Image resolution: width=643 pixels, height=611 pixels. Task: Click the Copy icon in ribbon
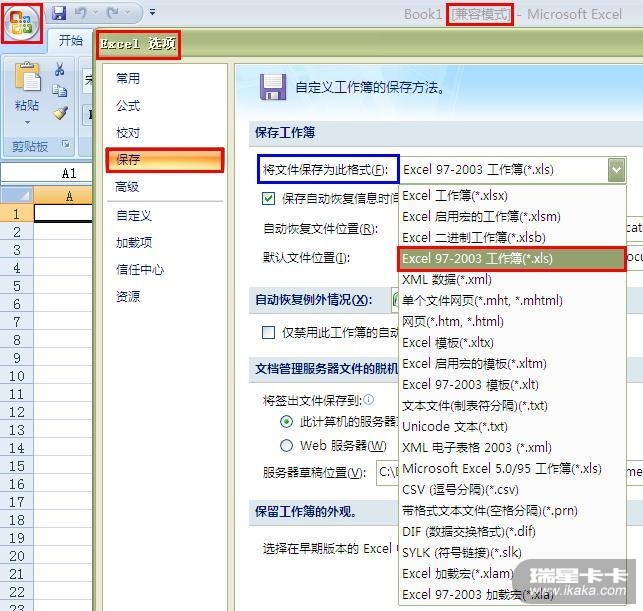[x=59, y=91]
